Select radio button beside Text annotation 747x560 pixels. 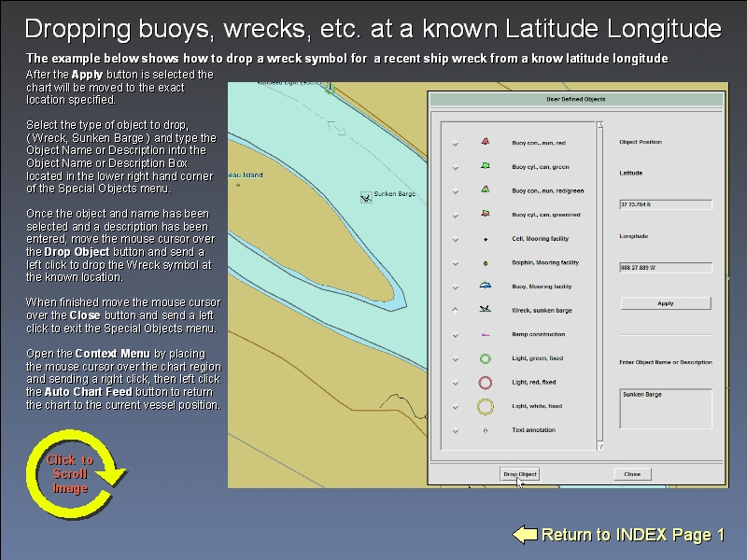click(456, 430)
